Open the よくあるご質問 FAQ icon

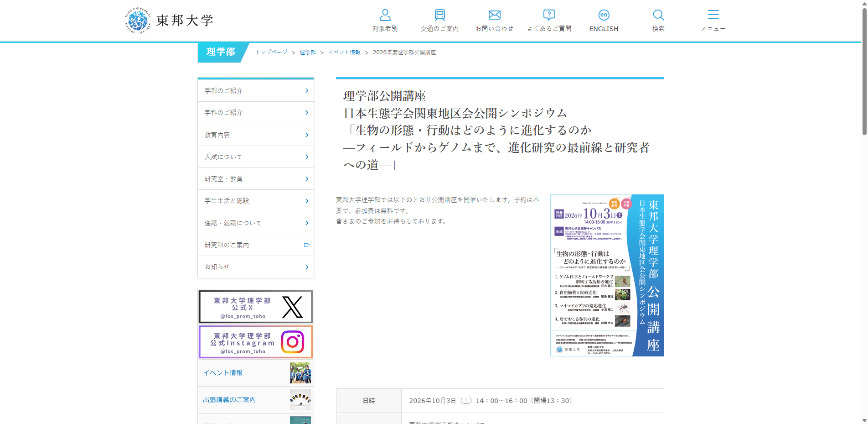(549, 15)
